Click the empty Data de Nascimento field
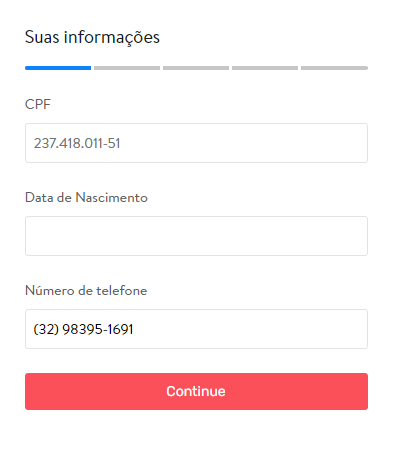397x457 pixels. click(196, 236)
